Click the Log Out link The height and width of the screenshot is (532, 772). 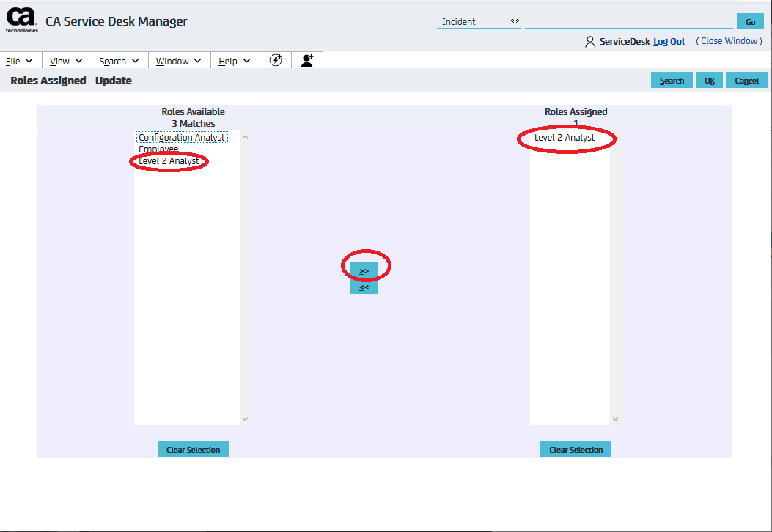pyautogui.click(x=669, y=42)
